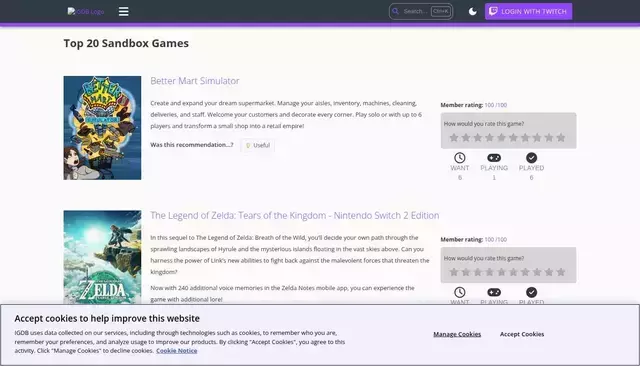Click Zelda member rating 100/100

tap(496, 240)
